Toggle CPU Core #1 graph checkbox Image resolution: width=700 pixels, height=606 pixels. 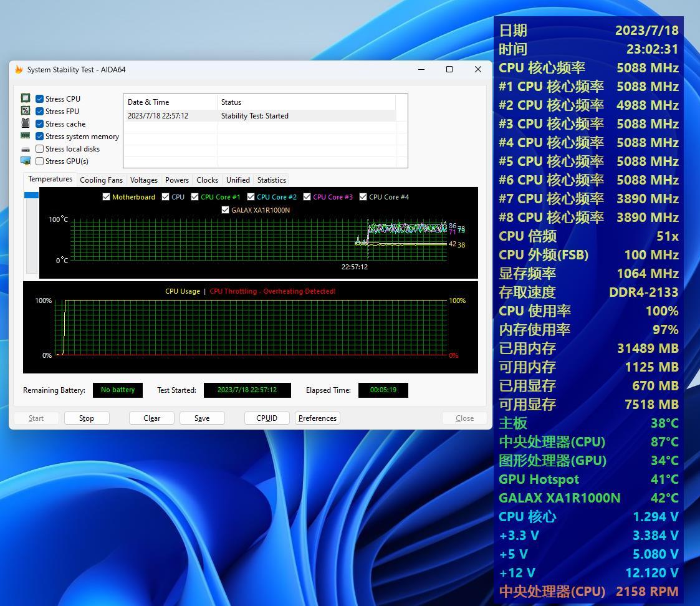pos(194,197)
